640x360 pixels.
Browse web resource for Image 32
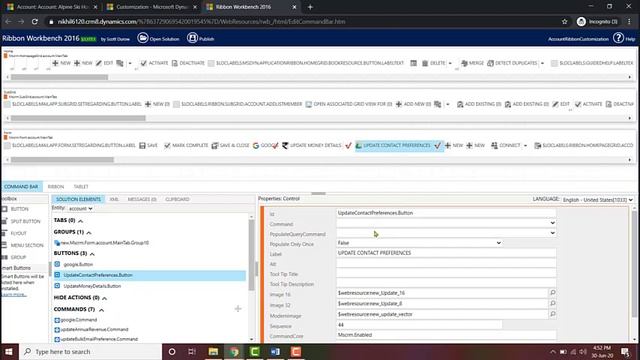pos(553,303)
